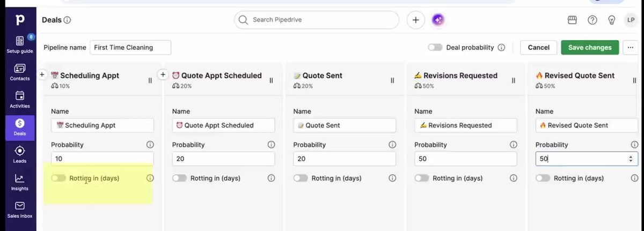This screenshot has height=231, width=644.
Task: Grab the Revisions Requested drag handle
Action: click(x=514, y=80)
